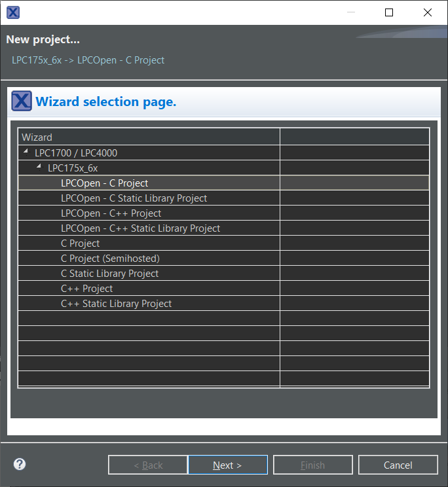Close the New project dialog window
448x487 pixels.
click(x=428, y=12)
